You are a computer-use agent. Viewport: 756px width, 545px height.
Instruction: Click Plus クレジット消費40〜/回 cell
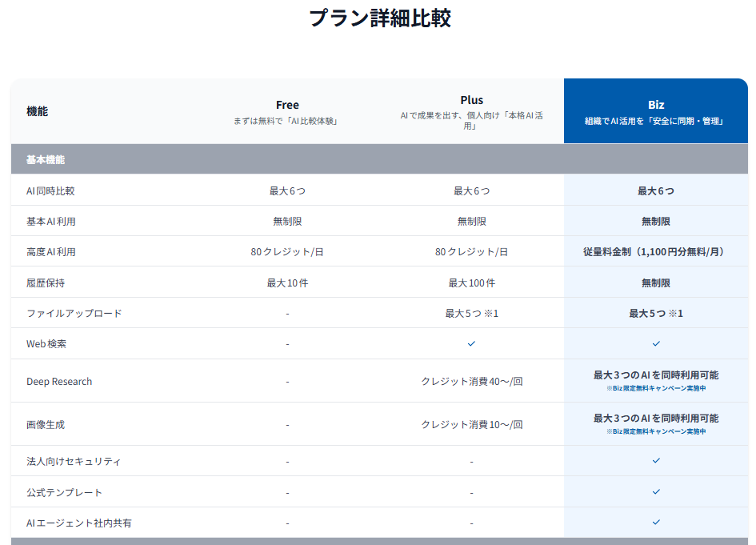point(471,382)
